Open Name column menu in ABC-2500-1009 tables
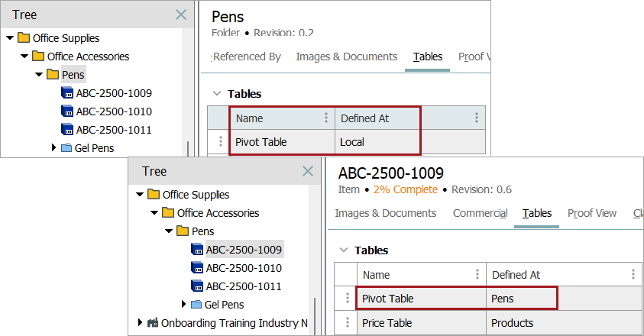The image size is (644, 336). click(477, 274)
